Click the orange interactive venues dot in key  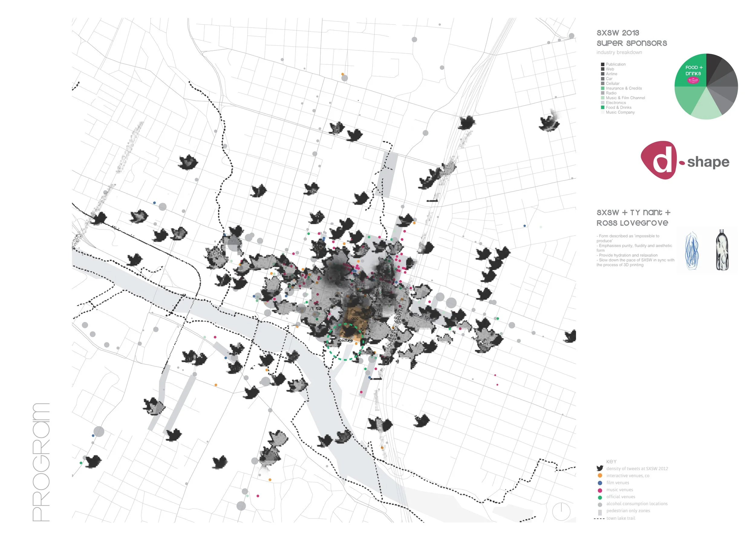pos(600,476)
